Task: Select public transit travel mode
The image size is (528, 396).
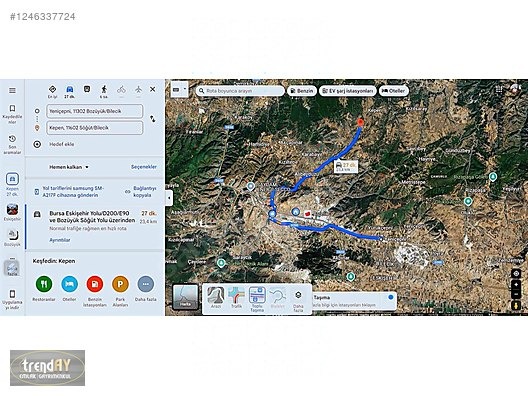Action: coord(87,89)
